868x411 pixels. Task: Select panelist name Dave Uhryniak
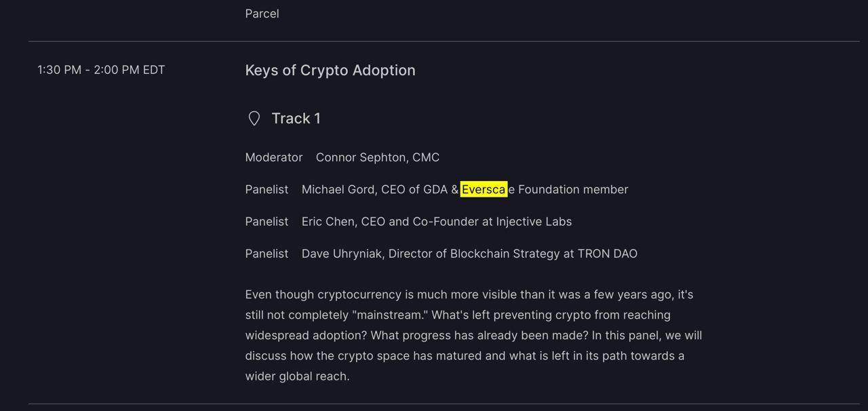click(x=342, y=254)
